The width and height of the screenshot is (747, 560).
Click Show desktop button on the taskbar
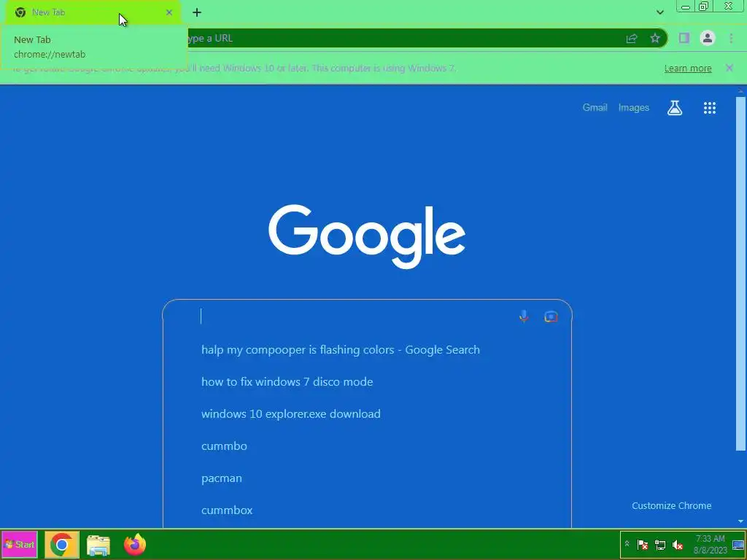[738, 545]
